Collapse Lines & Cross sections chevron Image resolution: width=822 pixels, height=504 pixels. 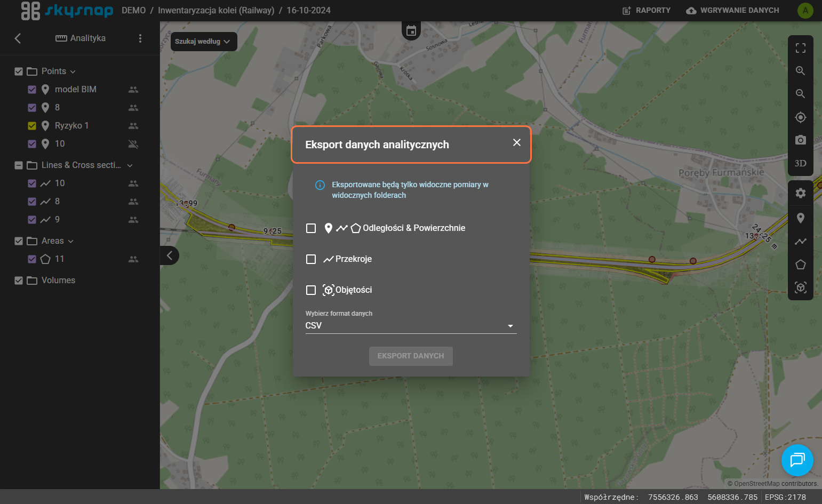130,166
